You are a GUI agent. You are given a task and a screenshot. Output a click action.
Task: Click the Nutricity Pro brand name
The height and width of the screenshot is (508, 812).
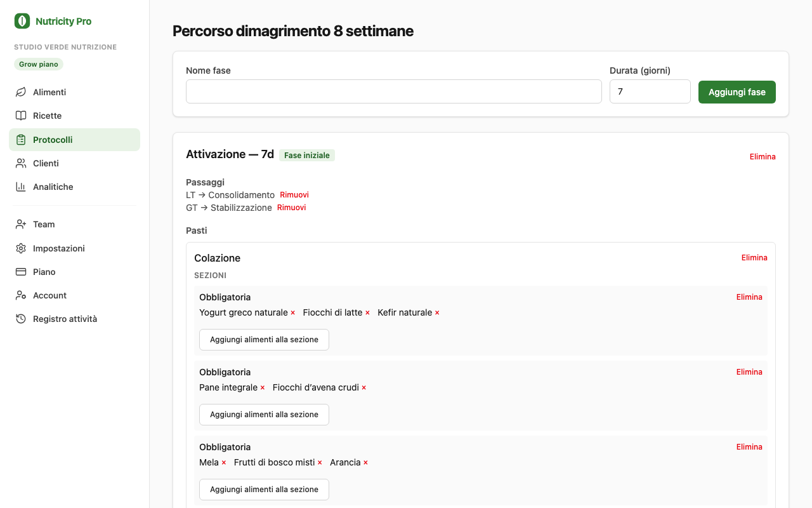pyautogui.click(x=63, y=21)
